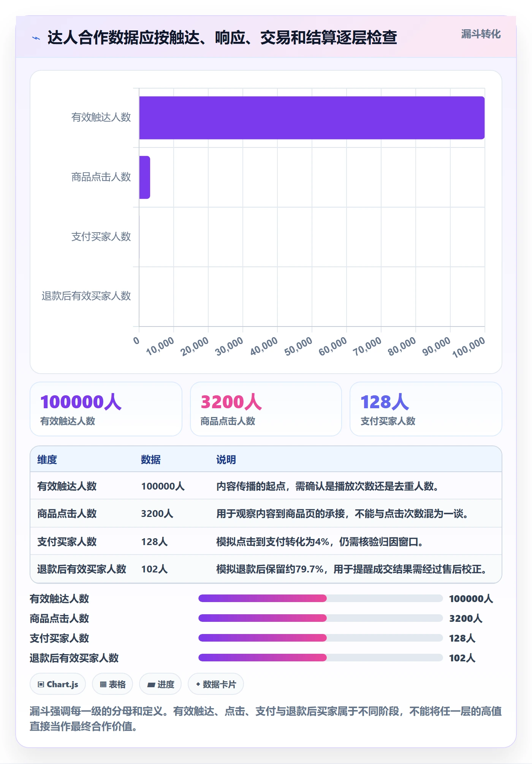Click table cell 退款后有效买家人数
Image resolution: width=532 pixels, height=764 pixels.
82,569
